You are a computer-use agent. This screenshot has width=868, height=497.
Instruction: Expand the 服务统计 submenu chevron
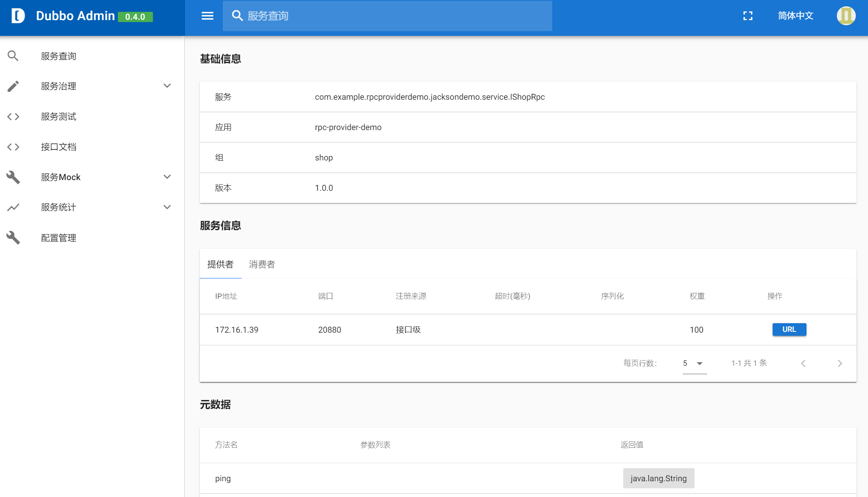pos(167,207)
